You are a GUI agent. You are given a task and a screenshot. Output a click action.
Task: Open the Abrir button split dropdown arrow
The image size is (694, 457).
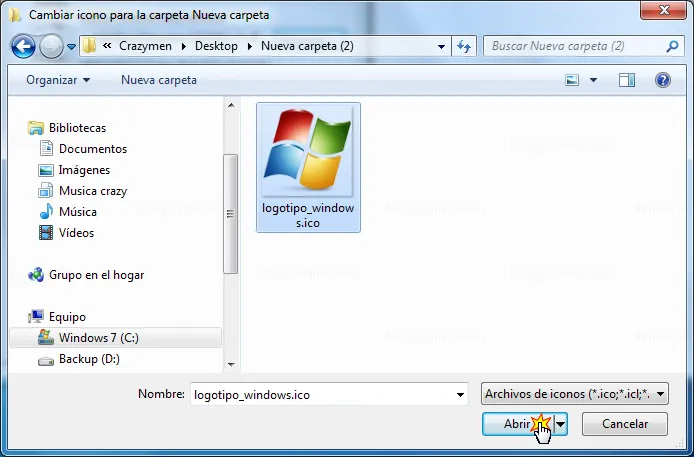click(x=560, y=424)
